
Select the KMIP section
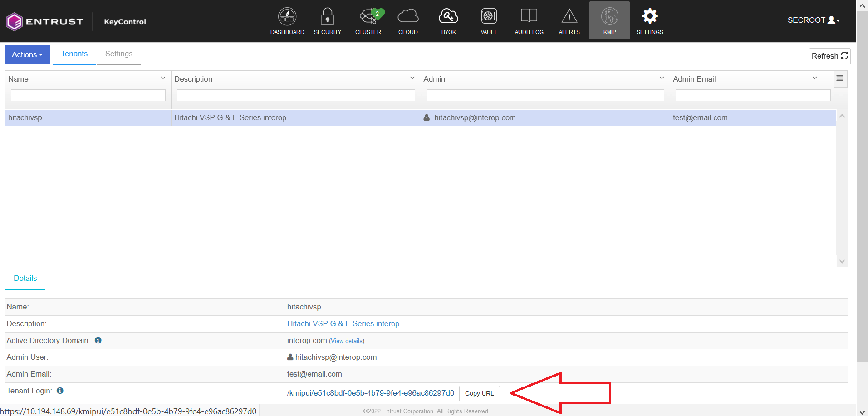tap(609, 20)
